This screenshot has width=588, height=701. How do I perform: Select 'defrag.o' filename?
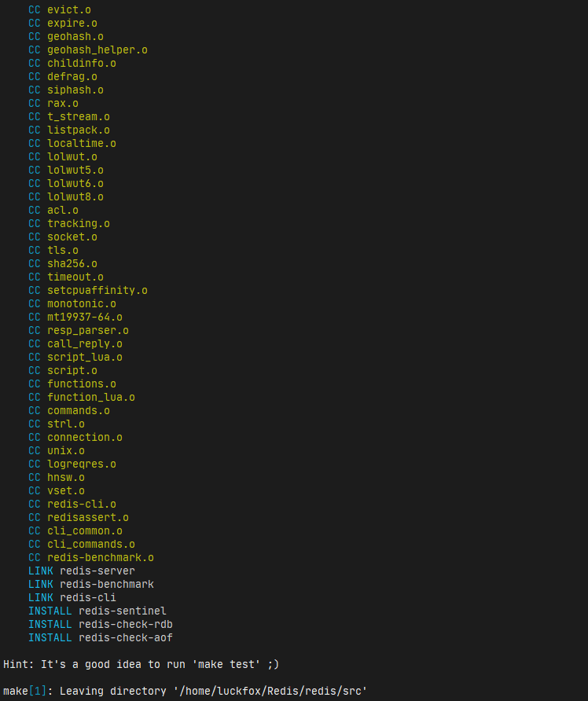point(72,77)
